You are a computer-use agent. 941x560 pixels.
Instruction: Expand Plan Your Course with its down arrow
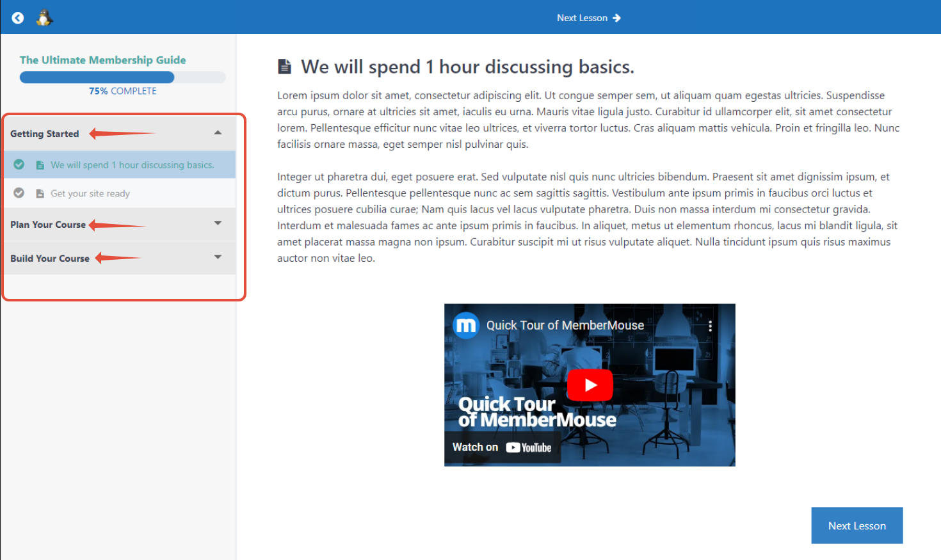(x=218, y=223)
